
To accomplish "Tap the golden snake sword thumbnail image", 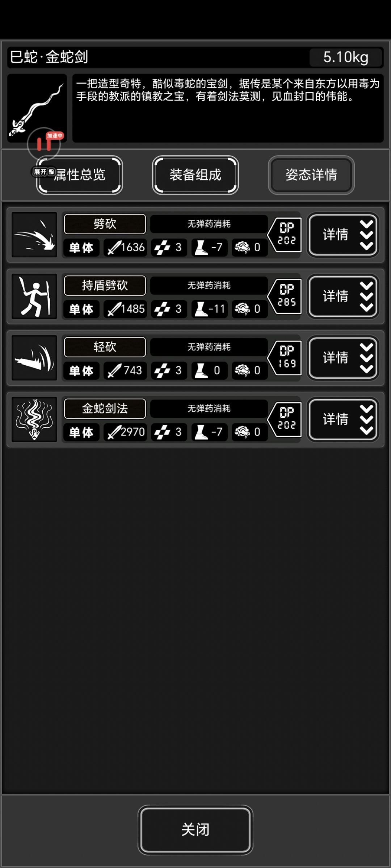I will pyautogui.click(x=37, y=108).
